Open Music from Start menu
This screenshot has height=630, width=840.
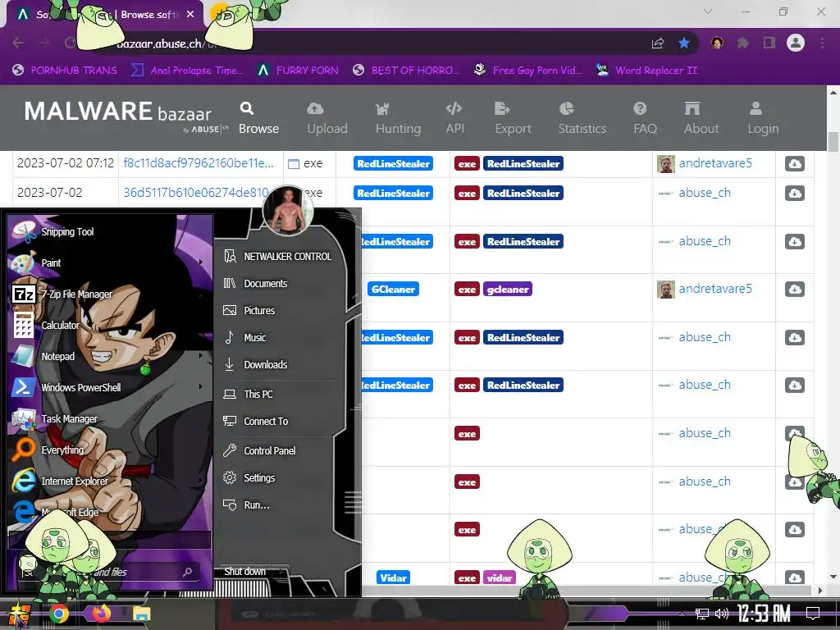tap(280, 337)
